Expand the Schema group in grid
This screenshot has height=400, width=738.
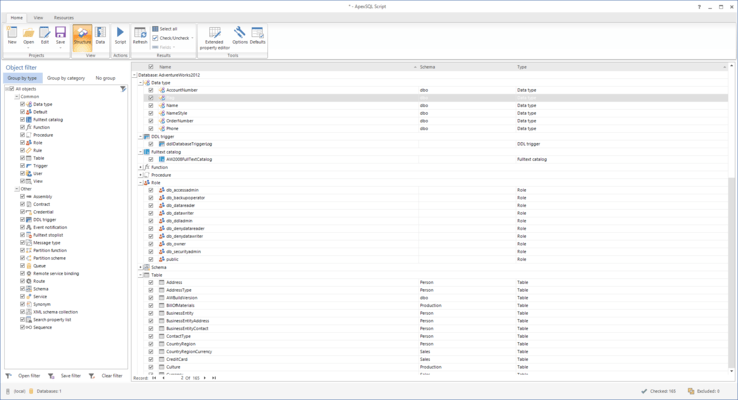tap(140, 267)
